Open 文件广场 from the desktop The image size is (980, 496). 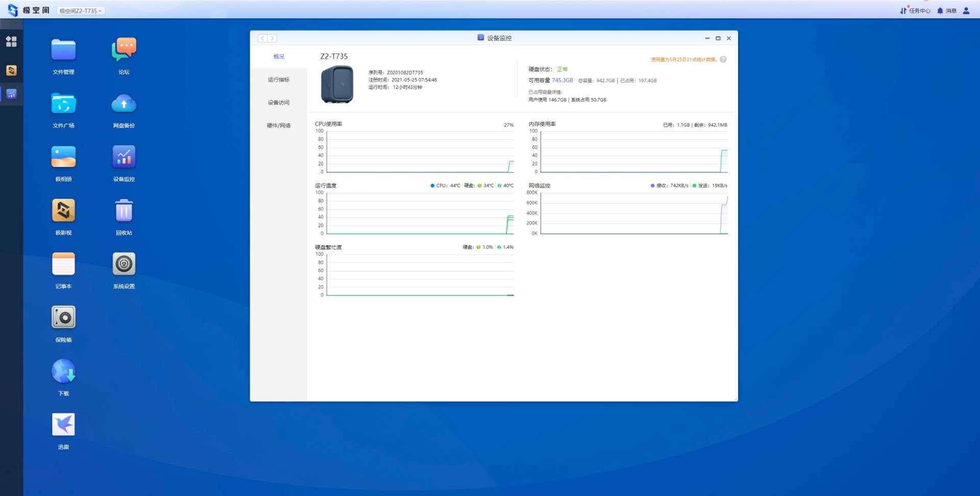(x=63, y=104)
